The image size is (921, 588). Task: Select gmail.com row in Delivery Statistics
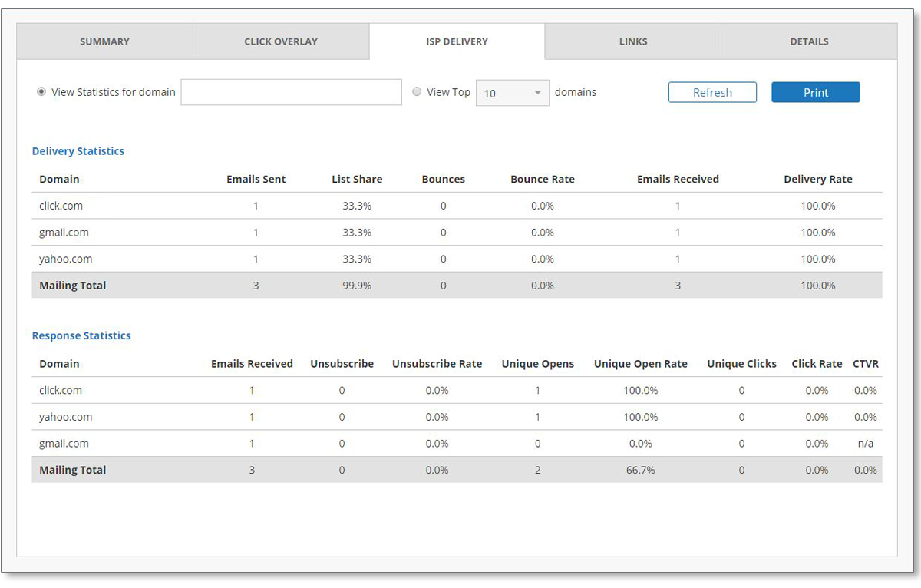457,233
